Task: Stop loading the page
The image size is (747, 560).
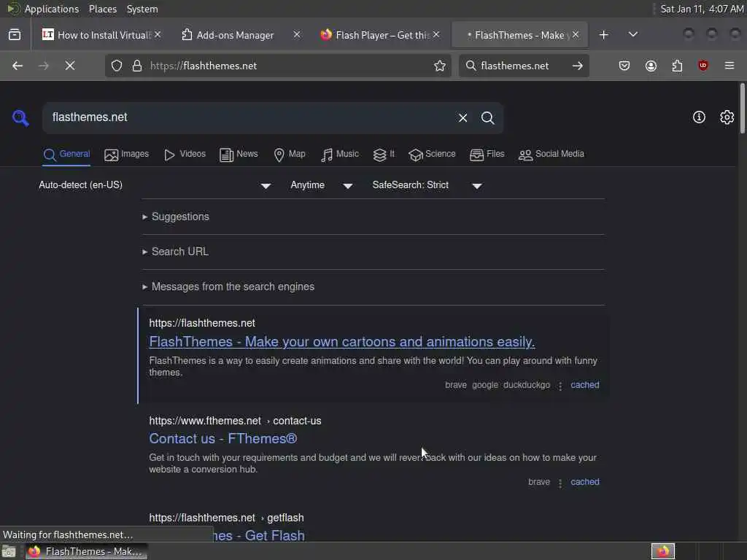Action: click(70, 66)
